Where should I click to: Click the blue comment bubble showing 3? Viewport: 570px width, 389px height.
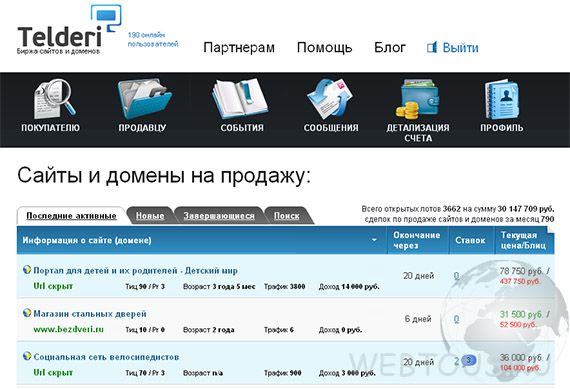pos(469,361)
